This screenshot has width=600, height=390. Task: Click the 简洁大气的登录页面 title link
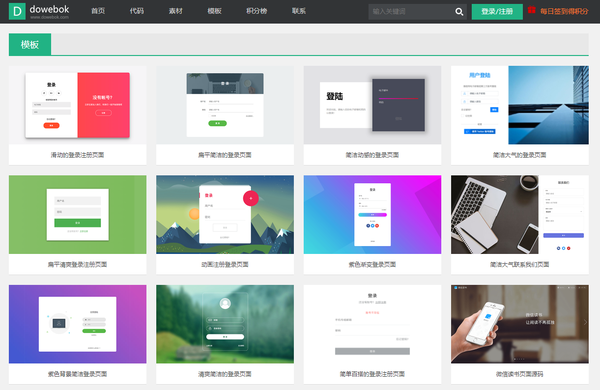pyautogui.click(x=520, y=155)
